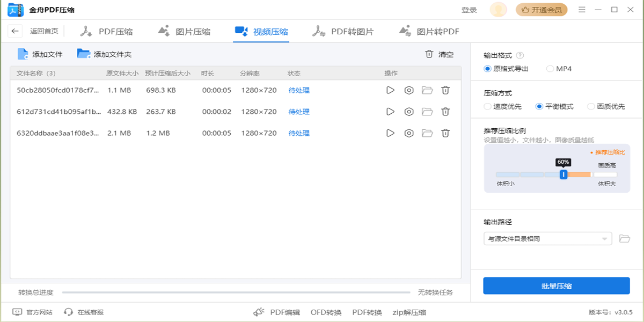The width and height of the screenshot is (644, 322).
Task: Open settings icon for file 612d731cd41b095af1b
Action: click(409, 112)
